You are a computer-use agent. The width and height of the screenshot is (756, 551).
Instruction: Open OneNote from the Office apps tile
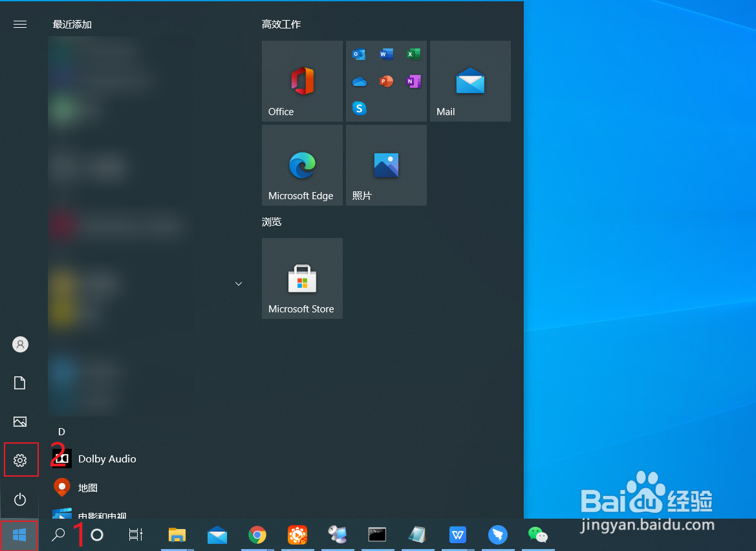pos(413,81)
